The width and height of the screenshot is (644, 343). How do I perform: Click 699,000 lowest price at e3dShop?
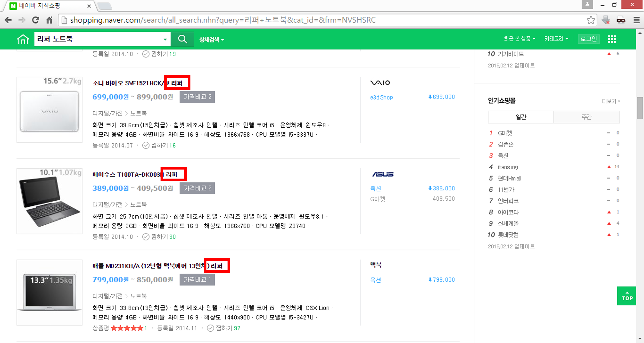pyautogui.click(x=442, y=97)
